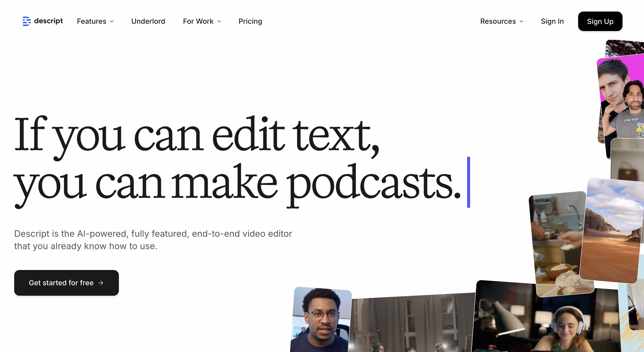Click the descript wordmark
The width and height of the screenshot is (644, 352).
tap(48, 21)
